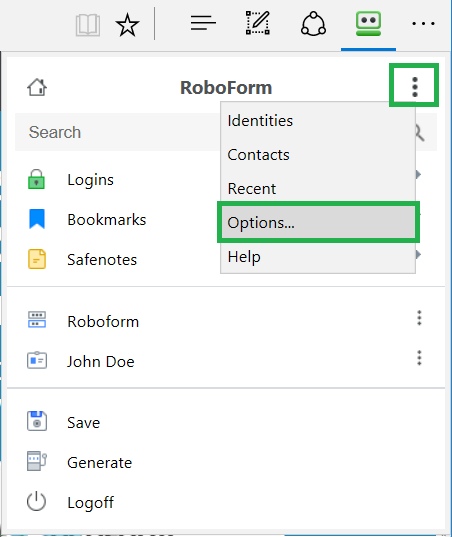Open the Share icon in Edge toolbar
Viewport: 452px width, 537px height.
(313, 24)
